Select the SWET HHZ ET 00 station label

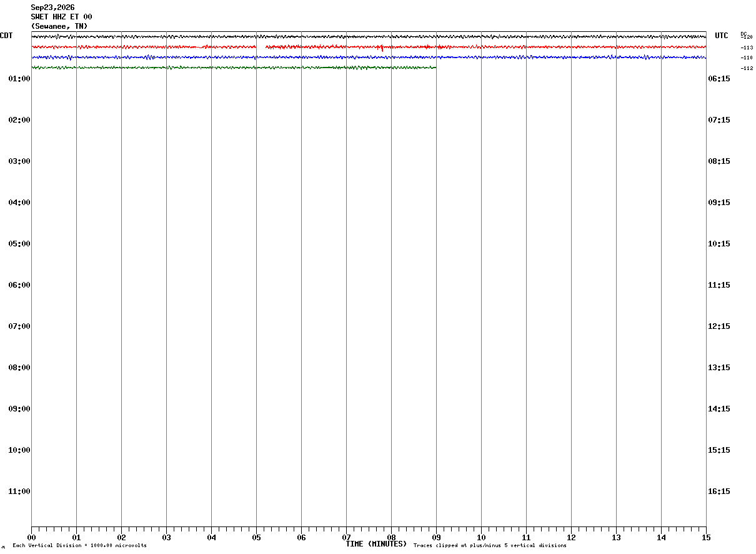pyautogui.click(x=62, y=17)
